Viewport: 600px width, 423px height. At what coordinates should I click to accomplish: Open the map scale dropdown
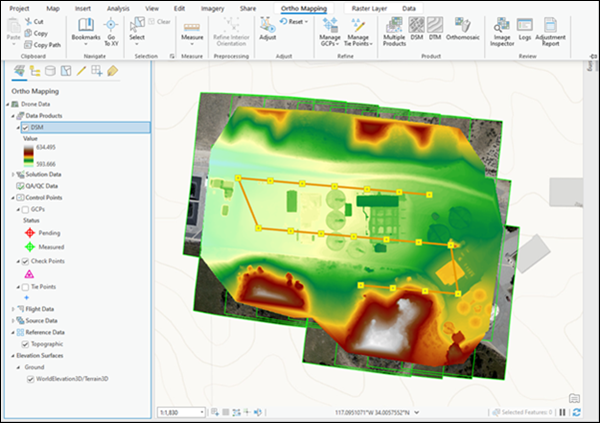(203, 411)
